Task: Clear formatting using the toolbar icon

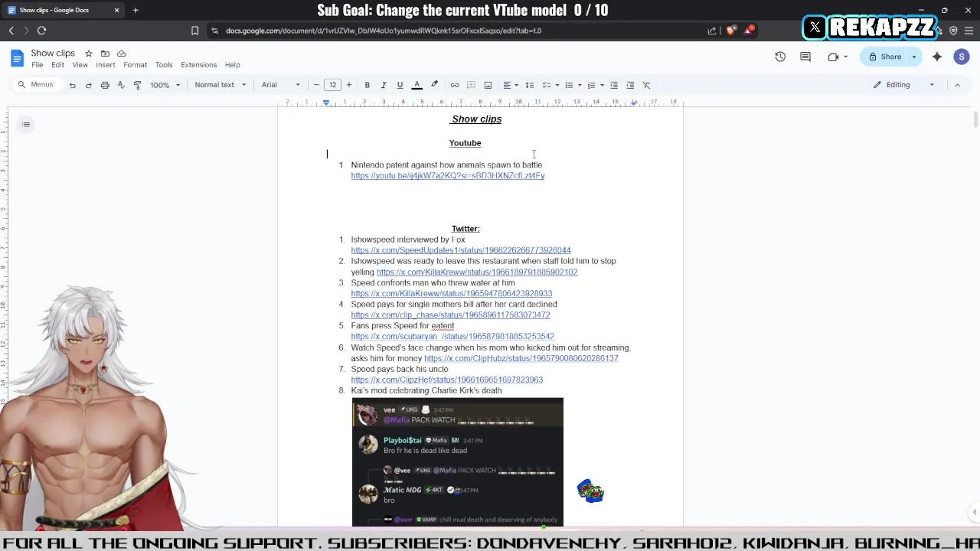Action: point(647,85)
